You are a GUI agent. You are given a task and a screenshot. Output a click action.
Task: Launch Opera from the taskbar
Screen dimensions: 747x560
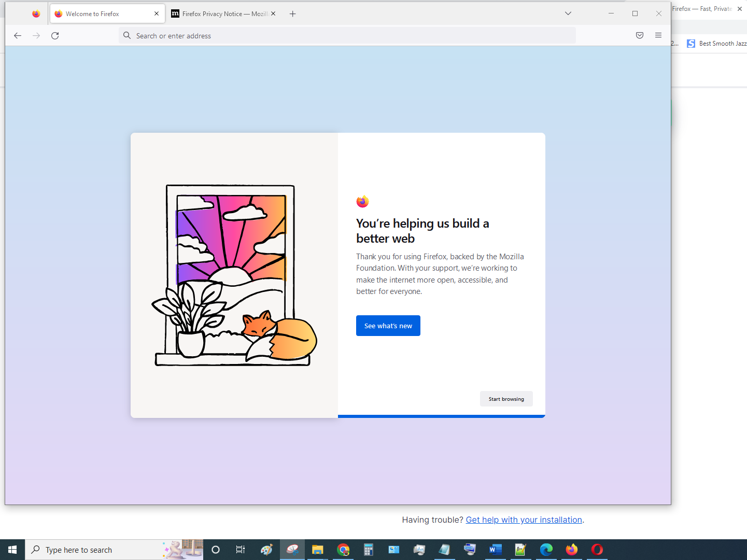pos(597,550)
